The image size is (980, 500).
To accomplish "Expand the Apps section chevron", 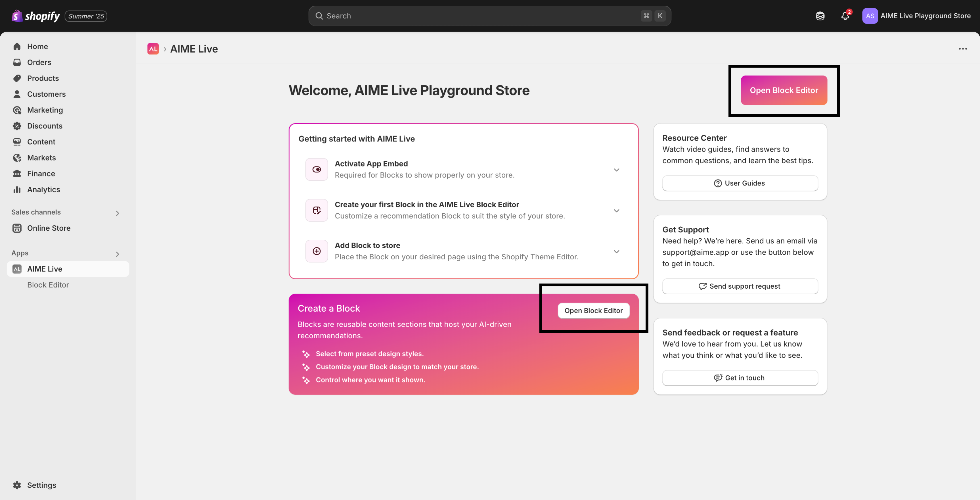I will pyautogui.click(x=117, y=254).
